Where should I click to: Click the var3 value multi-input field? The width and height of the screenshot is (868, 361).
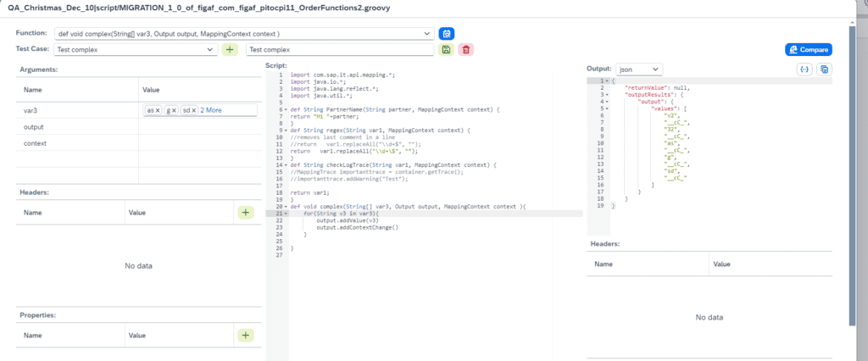[x=200, y=110]
